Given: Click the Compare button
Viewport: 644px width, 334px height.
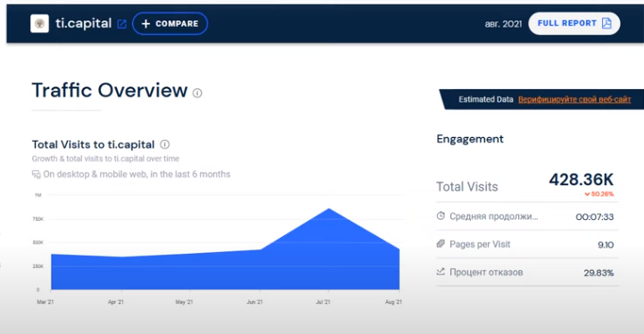Looking at the screenshot, I should [170, 23].
